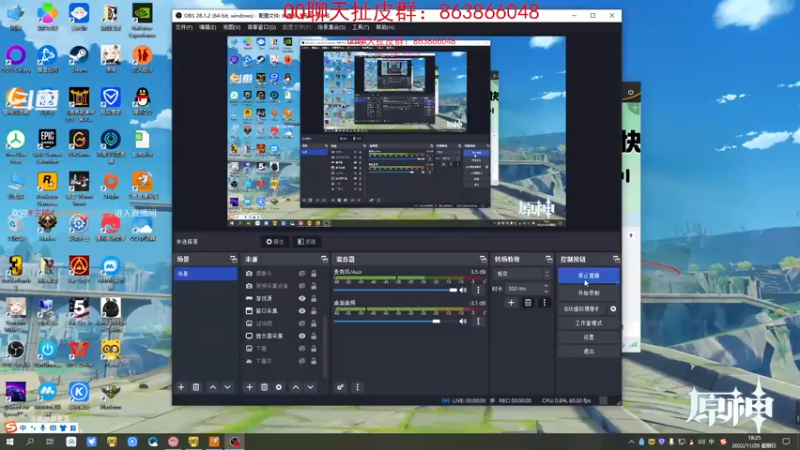Open WPS Office desktop icon
The image size is (800, 450).
pos(79,354)
